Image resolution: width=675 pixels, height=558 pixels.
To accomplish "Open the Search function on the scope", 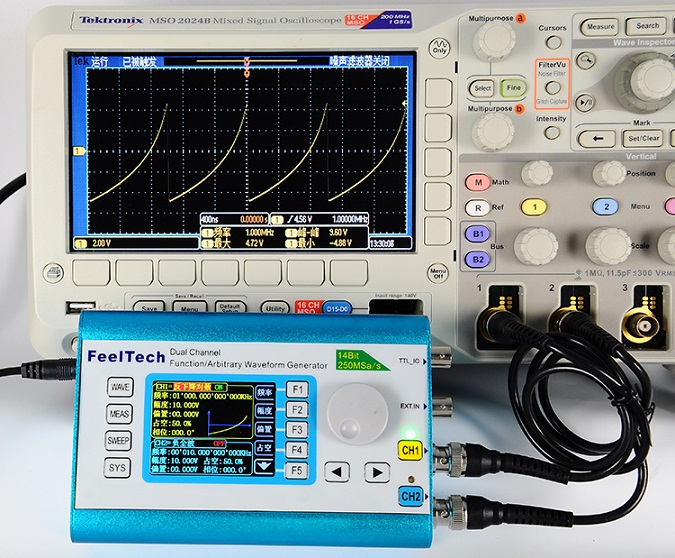I will [648, 26].
